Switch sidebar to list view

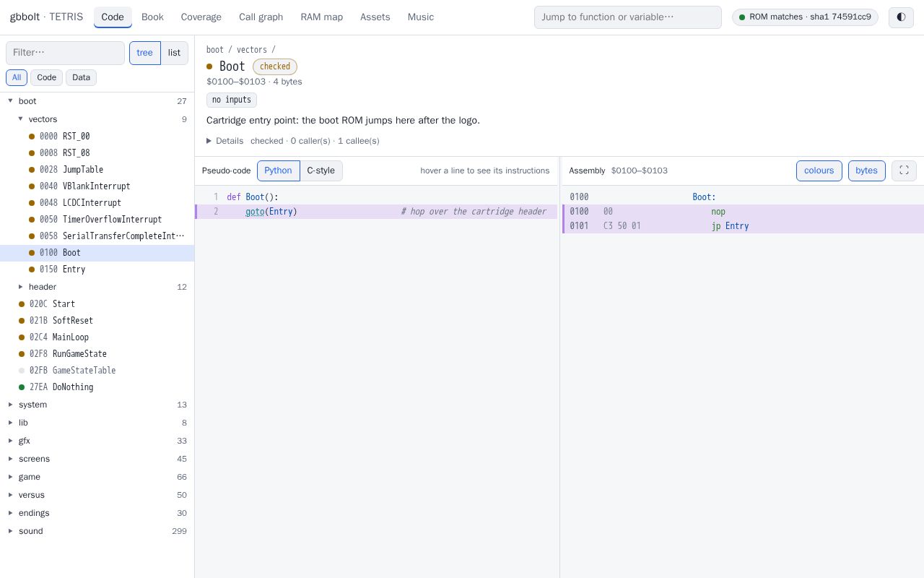pos(175,53)
